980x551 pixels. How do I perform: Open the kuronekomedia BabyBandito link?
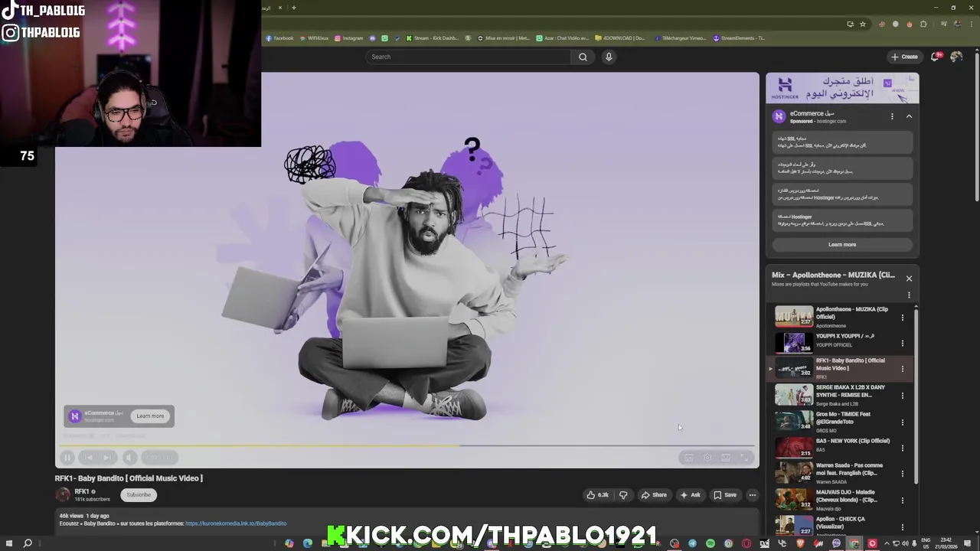point(236,523)
